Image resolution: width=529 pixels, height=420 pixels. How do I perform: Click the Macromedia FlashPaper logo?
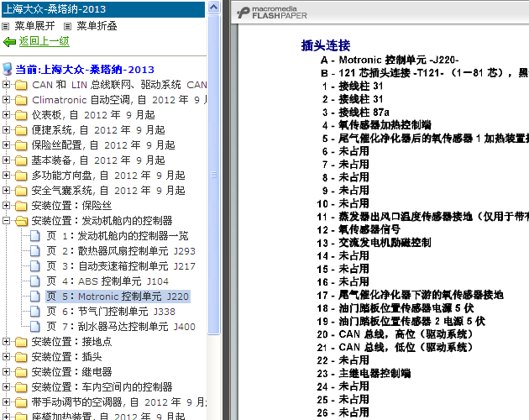click(x=272, y=13)
